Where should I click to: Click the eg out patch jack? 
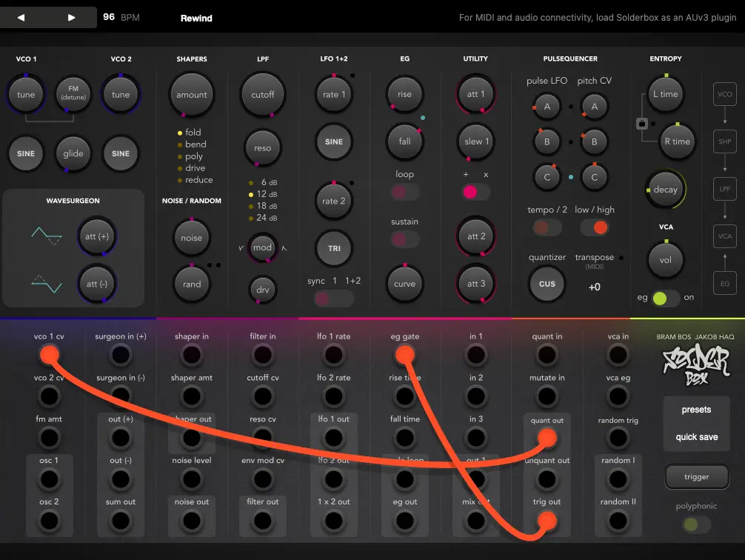[404, 521]
